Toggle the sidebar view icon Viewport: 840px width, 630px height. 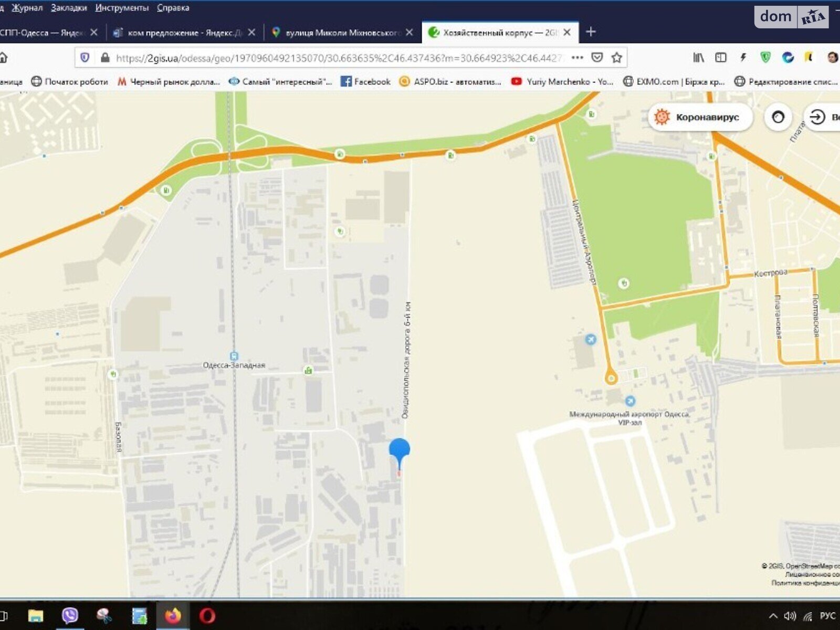point(721,58)
